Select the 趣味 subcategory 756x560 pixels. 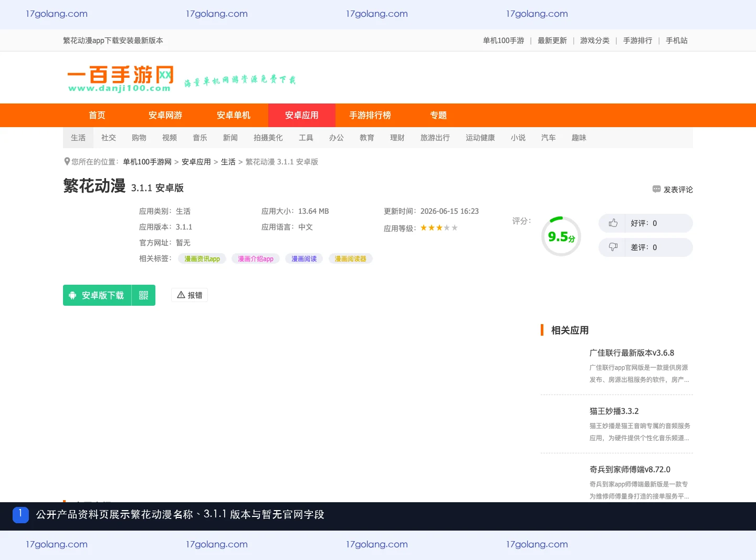[x=579, y=138]
